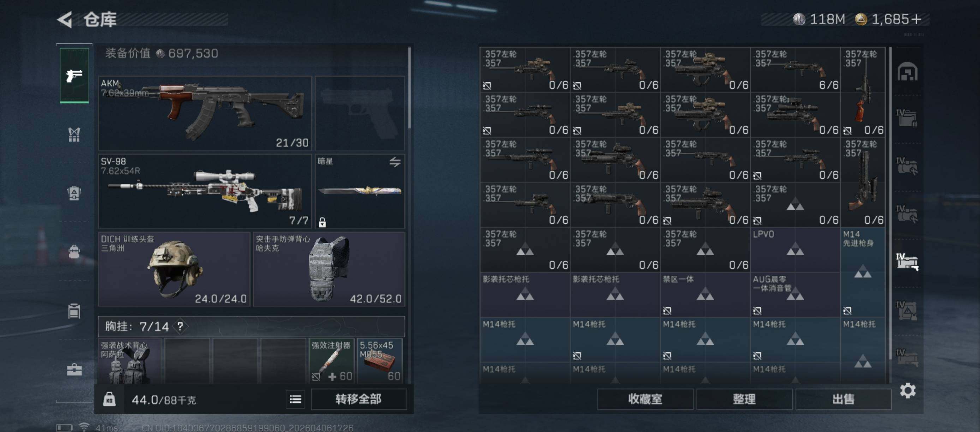Open the chest rig category in left sidebar
Screen dimensions: 980x432
[74, 134]
